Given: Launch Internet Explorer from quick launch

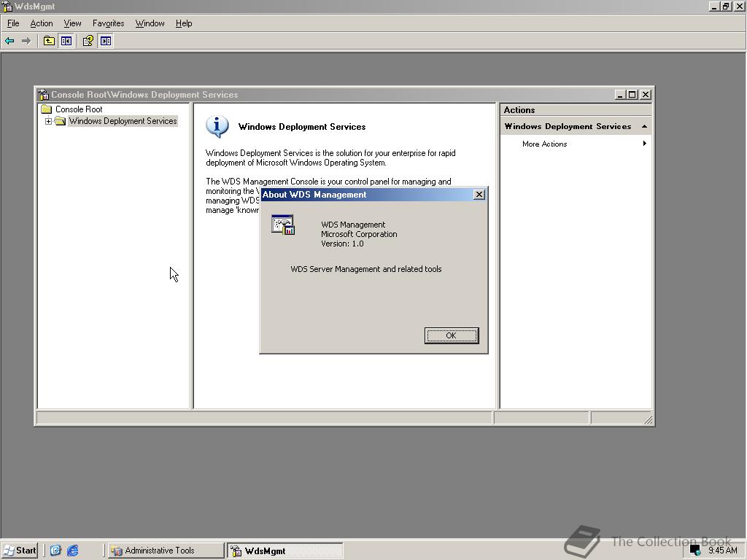Looking at the screenshot, I should coord(72,551).
